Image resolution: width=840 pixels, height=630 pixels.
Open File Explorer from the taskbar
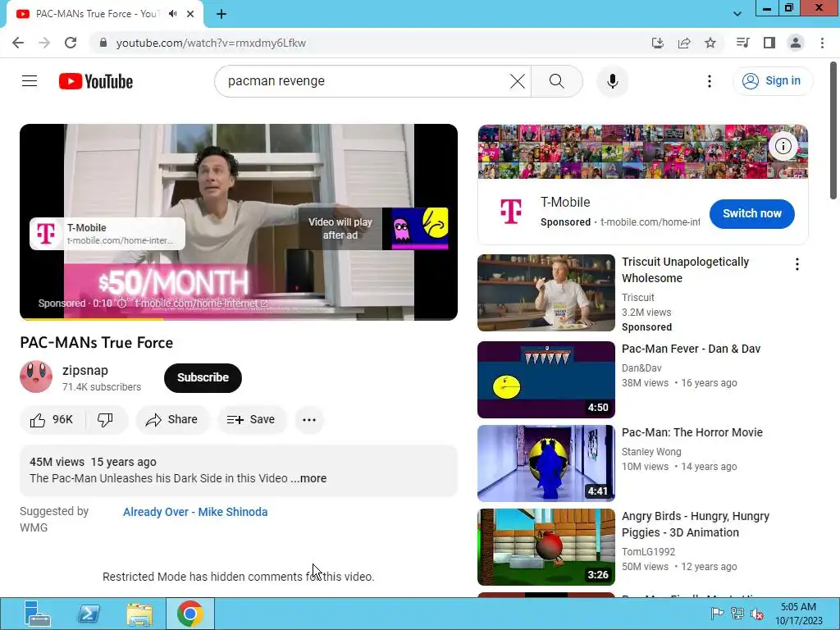point(139,614)
